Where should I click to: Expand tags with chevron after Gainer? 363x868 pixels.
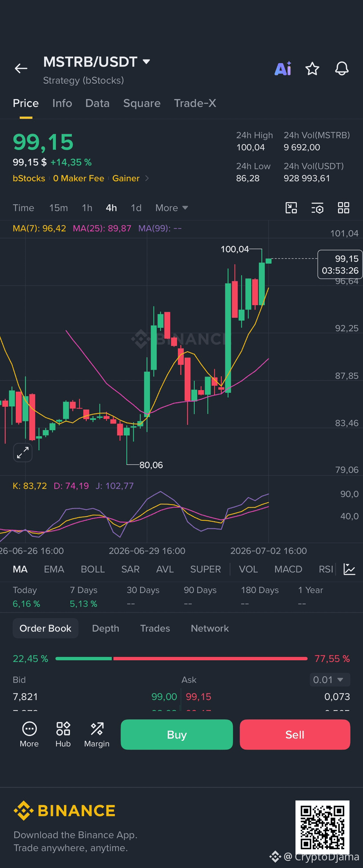[x=147, y=178]
